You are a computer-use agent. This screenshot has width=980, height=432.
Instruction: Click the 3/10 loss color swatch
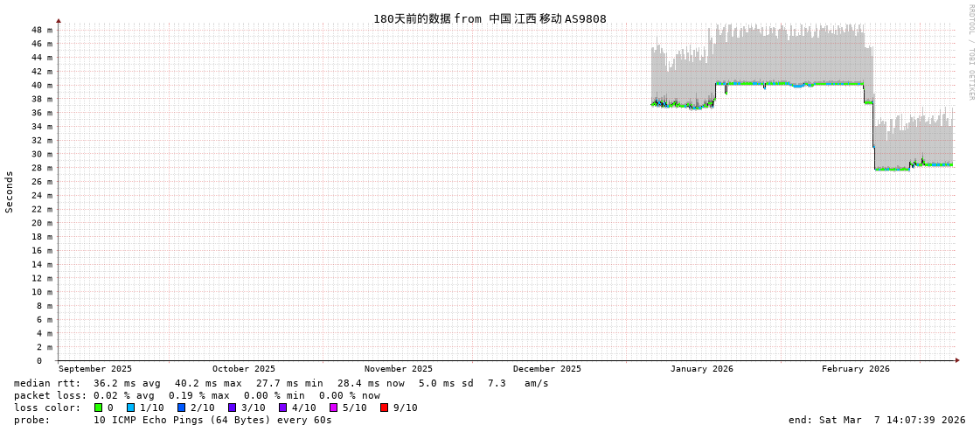point(232,408)
